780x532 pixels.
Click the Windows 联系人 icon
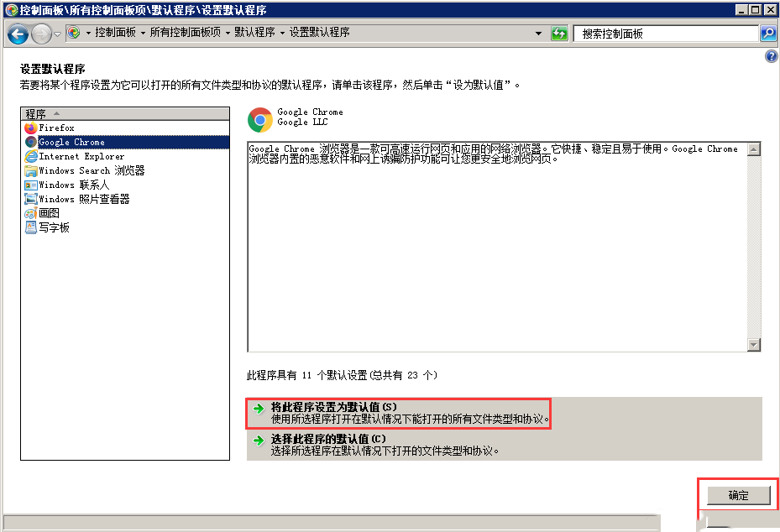click(x=31, y=185)
